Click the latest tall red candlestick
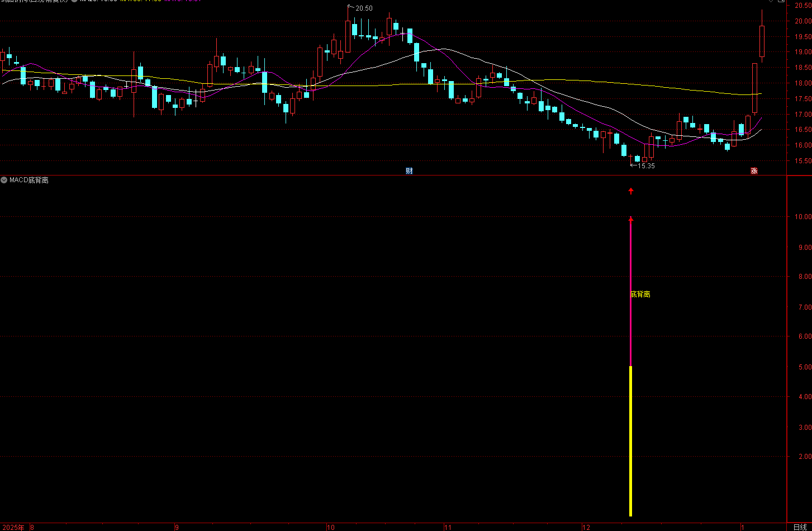This screenshot has height=531, width=812. [x=762, y=41]
